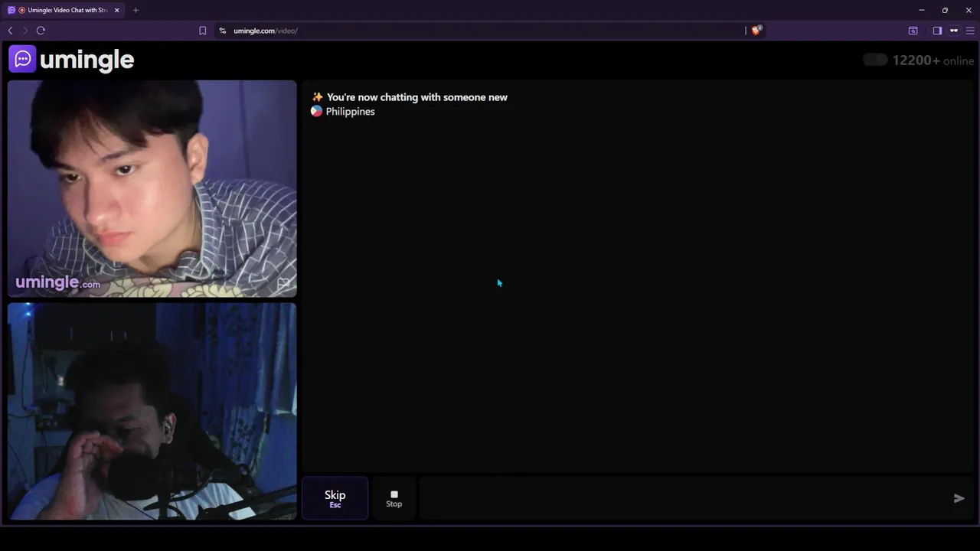
Task: Close the Umingle browser tab
Action: tap(116, 10)
